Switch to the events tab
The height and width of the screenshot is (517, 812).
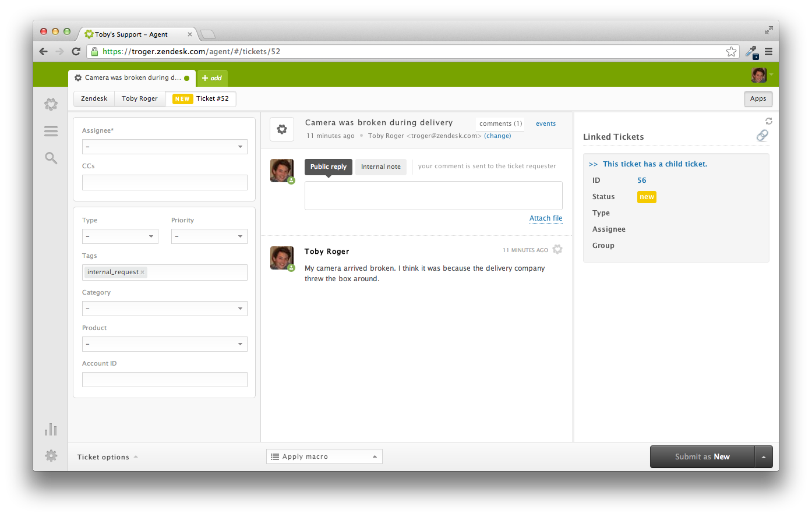point(545,123)
